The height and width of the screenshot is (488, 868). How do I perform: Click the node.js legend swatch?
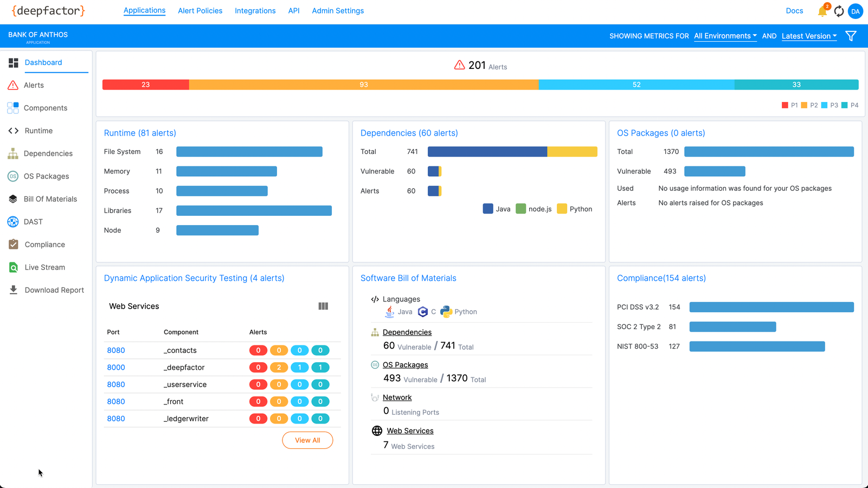[520, 209]
